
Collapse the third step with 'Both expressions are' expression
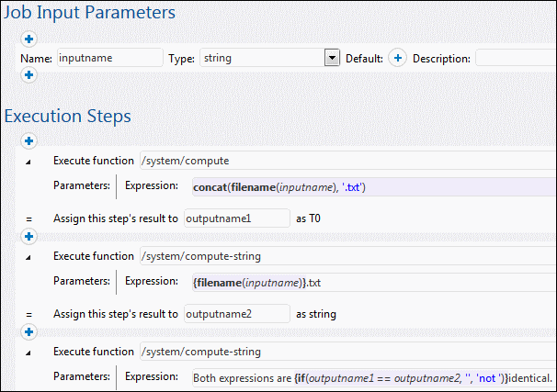click(28, 352)
